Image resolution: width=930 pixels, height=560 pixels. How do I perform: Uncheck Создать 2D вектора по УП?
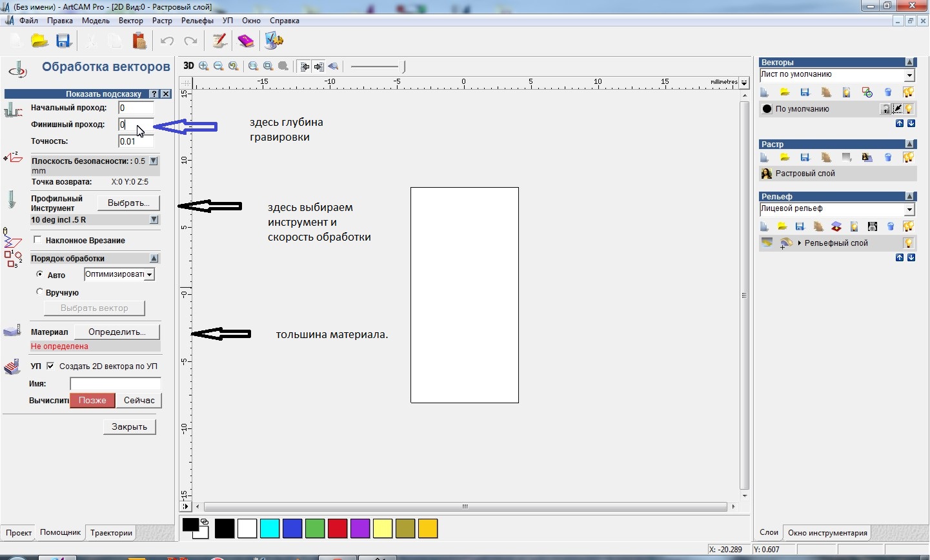tap(50, 366)
